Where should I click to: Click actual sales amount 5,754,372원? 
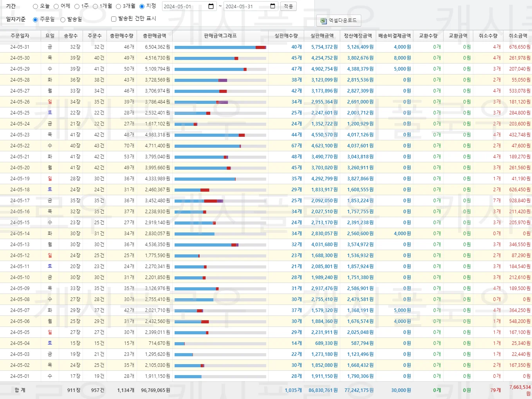point(325,47)
